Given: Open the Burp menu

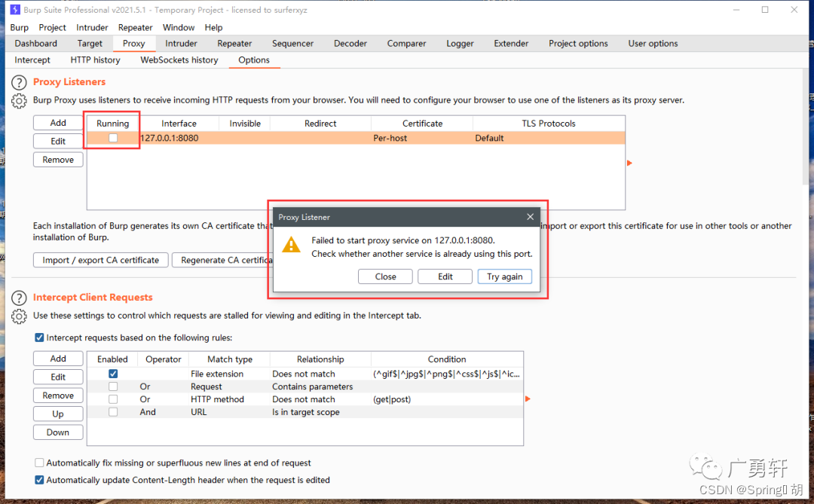Looking at the screenshot, I should [19, 28].
